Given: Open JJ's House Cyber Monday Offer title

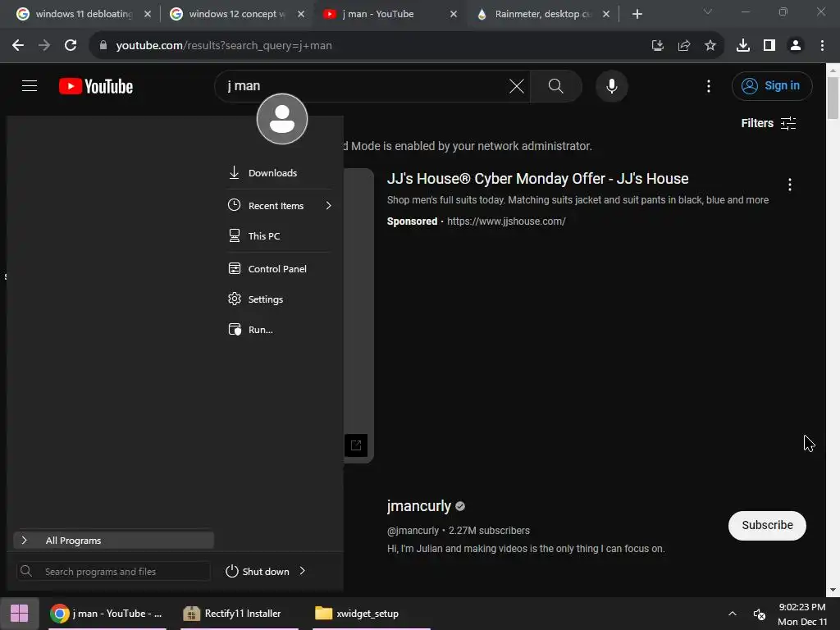Looking at the screenshot, I should [537, 178].
